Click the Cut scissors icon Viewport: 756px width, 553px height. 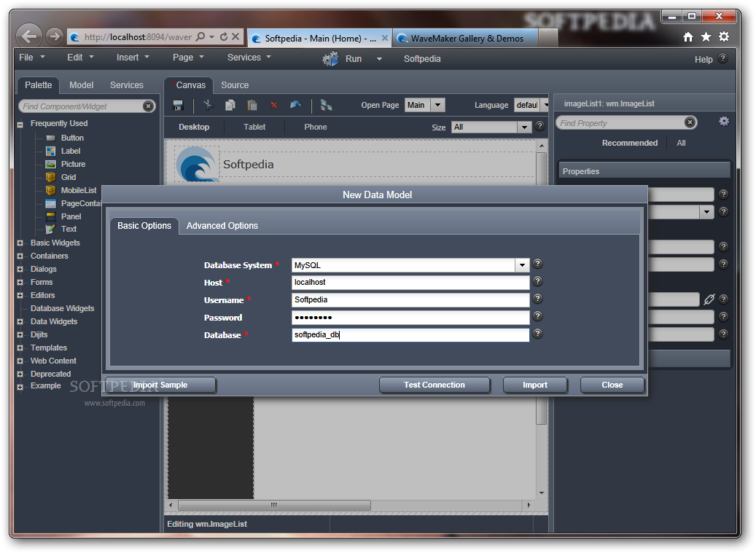209,105
